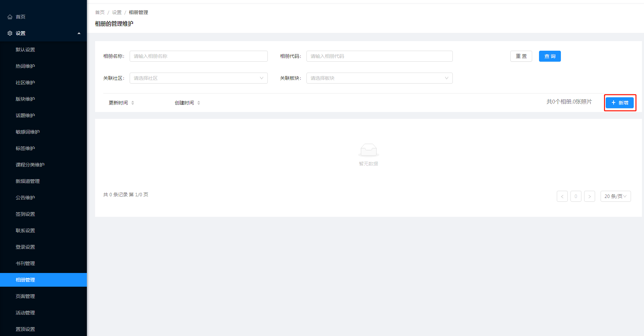Viewport: 644px width, 336px height.
Task: Click 设置 breadcrumb link
Action: coord(117,12)
